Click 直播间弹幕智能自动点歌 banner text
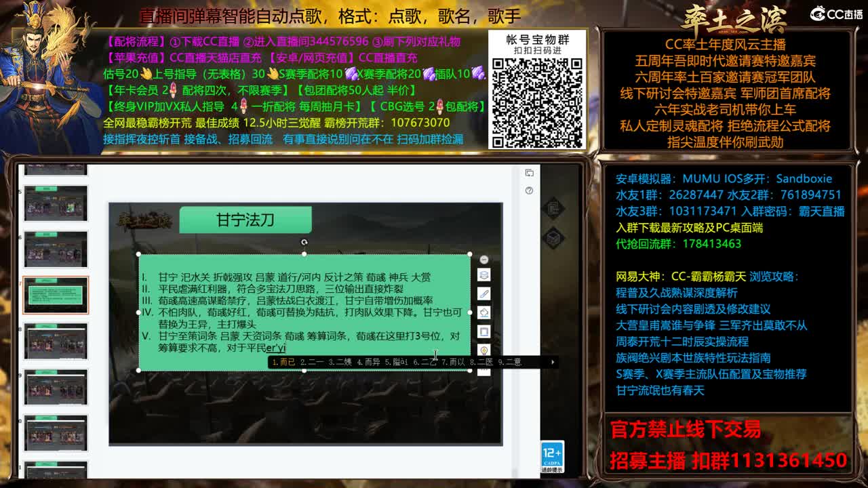The image size is (868, 488). pyautogui.click(x=330, y=16)
